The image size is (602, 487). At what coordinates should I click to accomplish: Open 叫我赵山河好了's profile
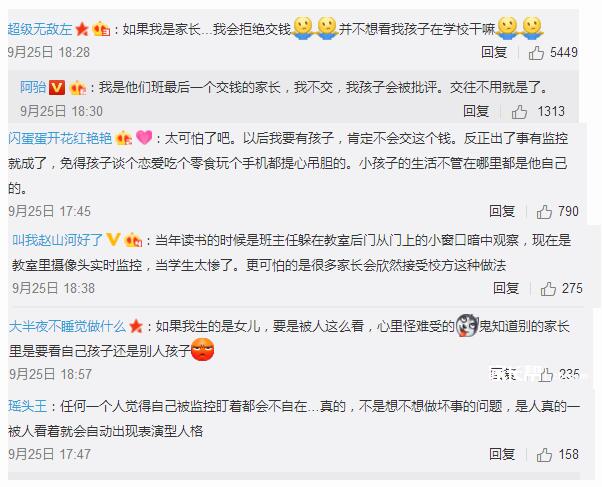tap(58, 240)
